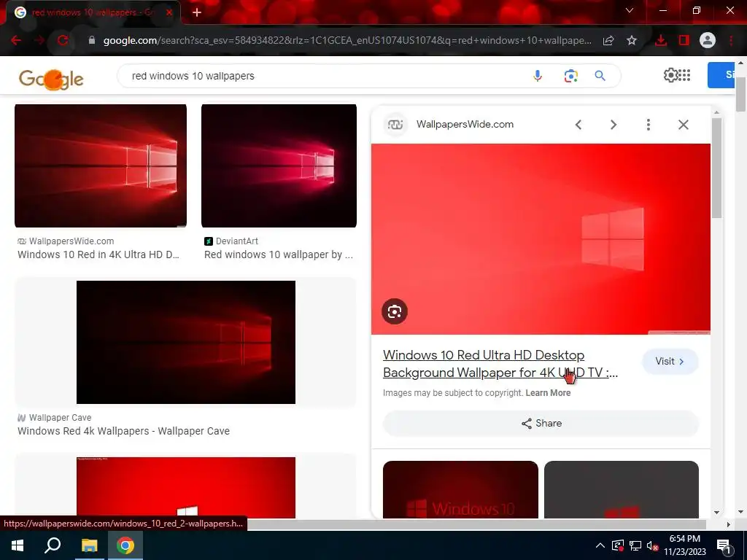Click the Learn More copyright link

point(548,393)
